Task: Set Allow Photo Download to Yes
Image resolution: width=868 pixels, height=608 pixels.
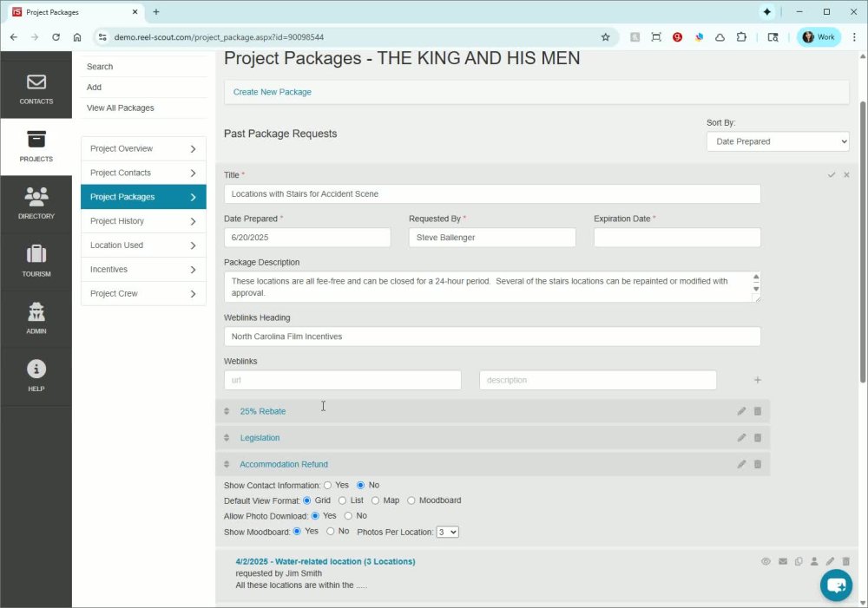Action: point(315,515)
